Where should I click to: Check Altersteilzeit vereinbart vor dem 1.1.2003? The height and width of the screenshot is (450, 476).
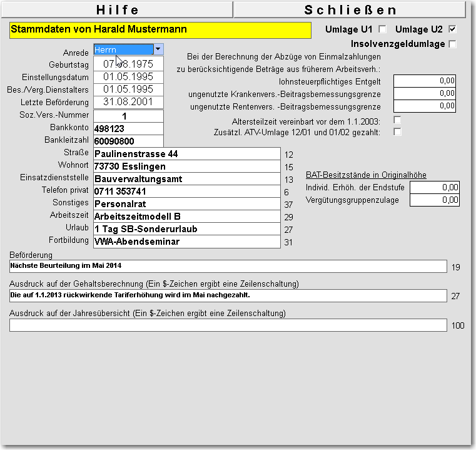[x=397, y=120]
